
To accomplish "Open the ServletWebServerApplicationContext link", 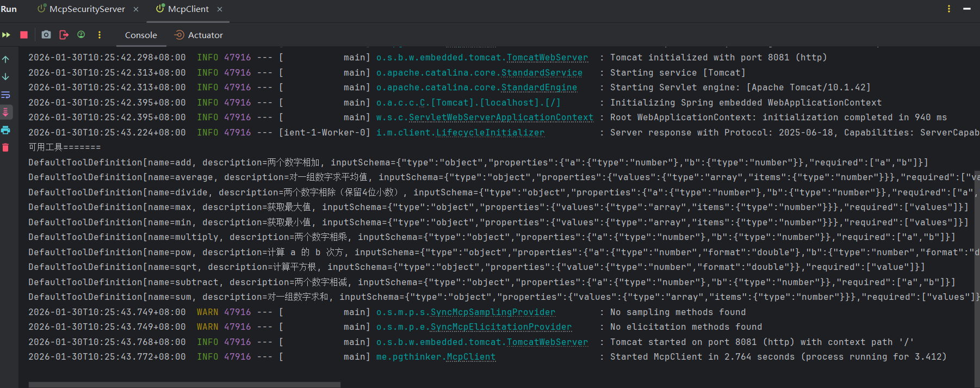I will click(x=501, y=118).
